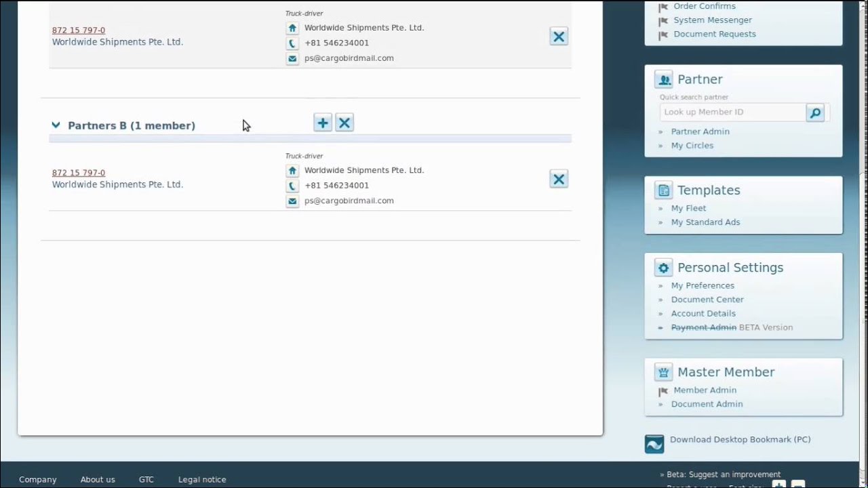Click the Partner panel people icon
Viewport: 868px width, 488px height.
tap(663, 79)
